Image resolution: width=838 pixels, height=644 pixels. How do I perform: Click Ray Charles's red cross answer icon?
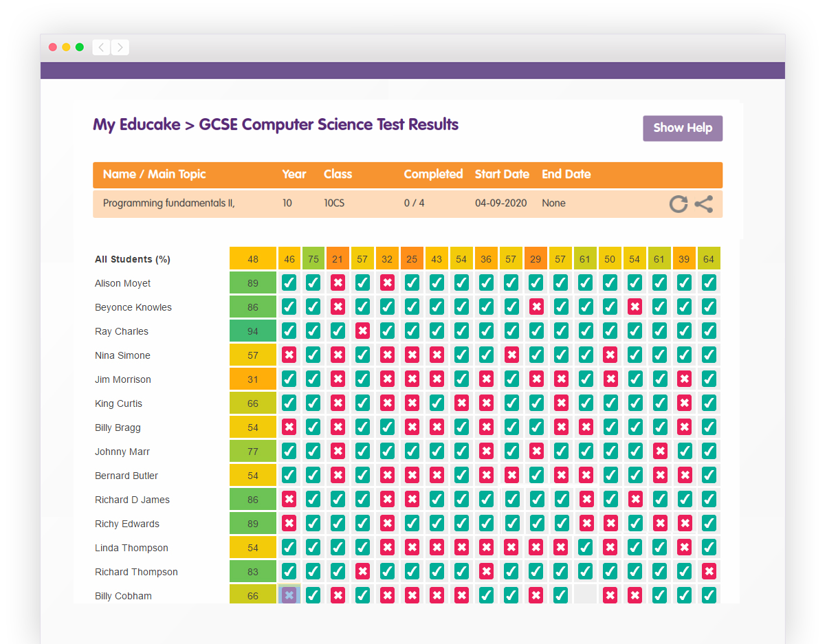[x=362, y=331]
